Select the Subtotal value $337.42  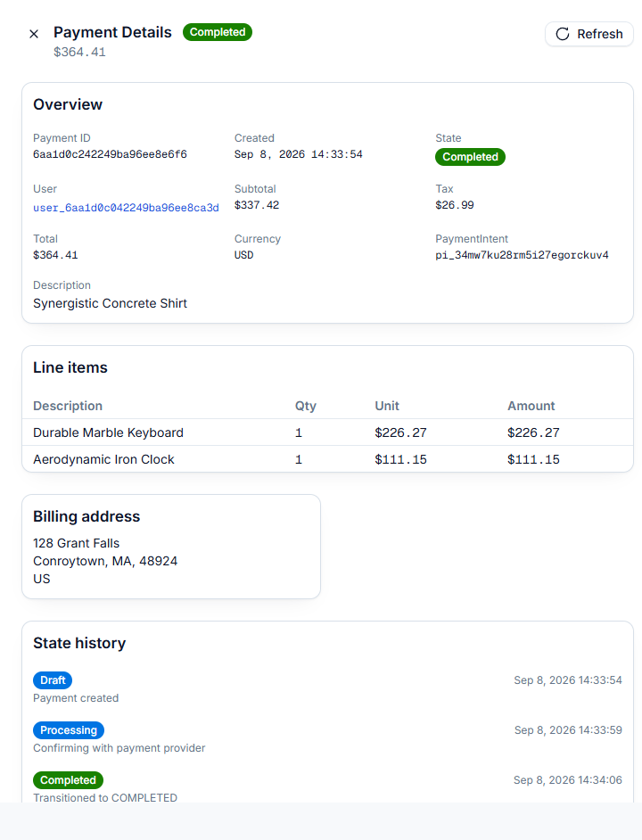[x=257, y=205]
